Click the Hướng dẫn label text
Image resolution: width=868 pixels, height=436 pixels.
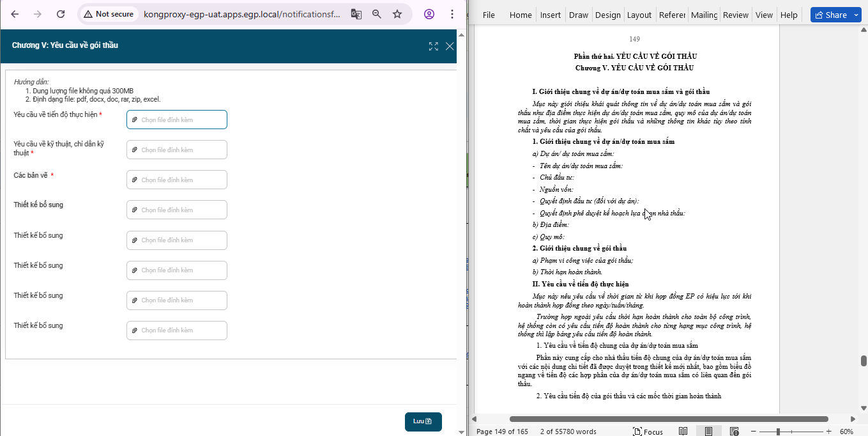click(31, 82)
